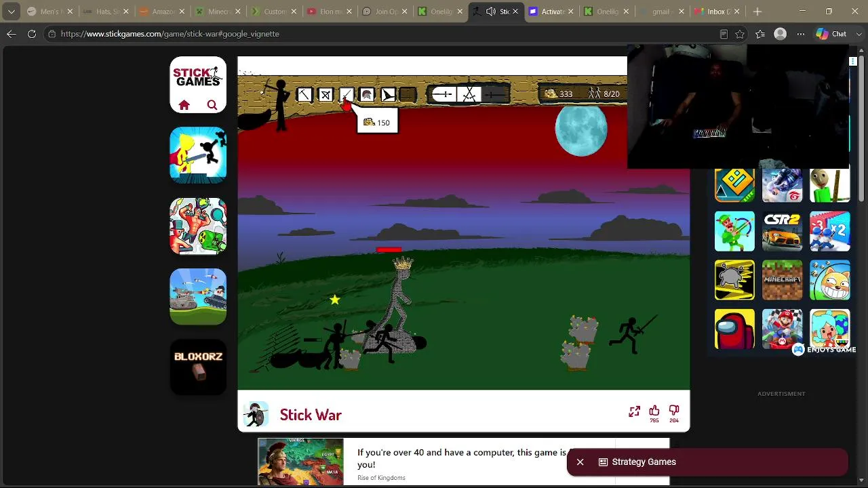Open the browser profile menu
The width and height of the screenshot is (868, 488).
[x=781, y=34]
